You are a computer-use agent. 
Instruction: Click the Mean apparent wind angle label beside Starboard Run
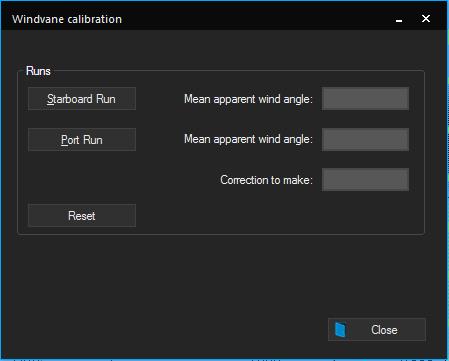[248, 99]
